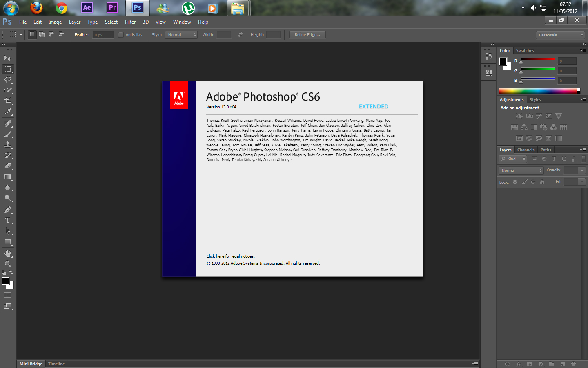The height and width of the screenshot is (368, 588).
Task: Click the Feather input field
Action: click(x=103, y=35)
